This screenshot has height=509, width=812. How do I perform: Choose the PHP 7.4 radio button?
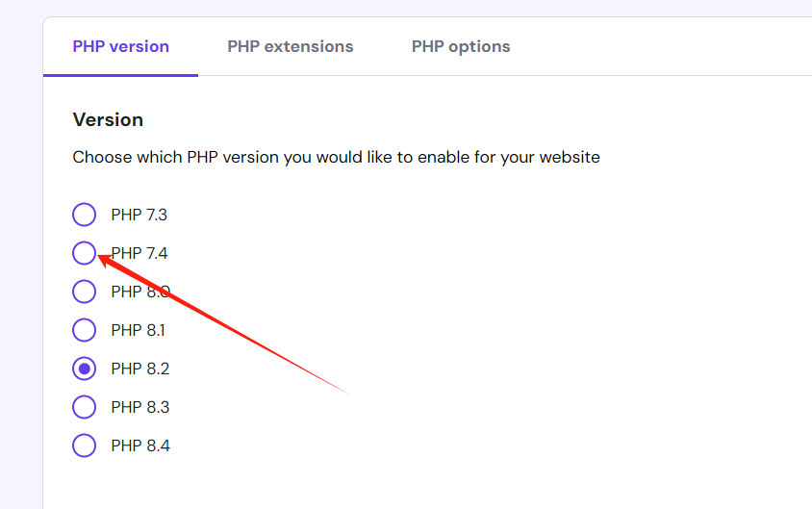[85, 253]
